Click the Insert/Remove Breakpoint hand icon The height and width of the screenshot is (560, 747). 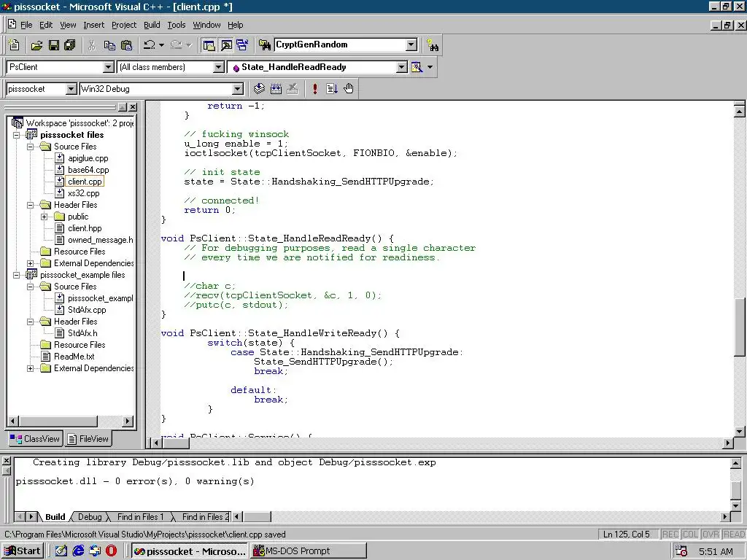[x=349, y=88]
